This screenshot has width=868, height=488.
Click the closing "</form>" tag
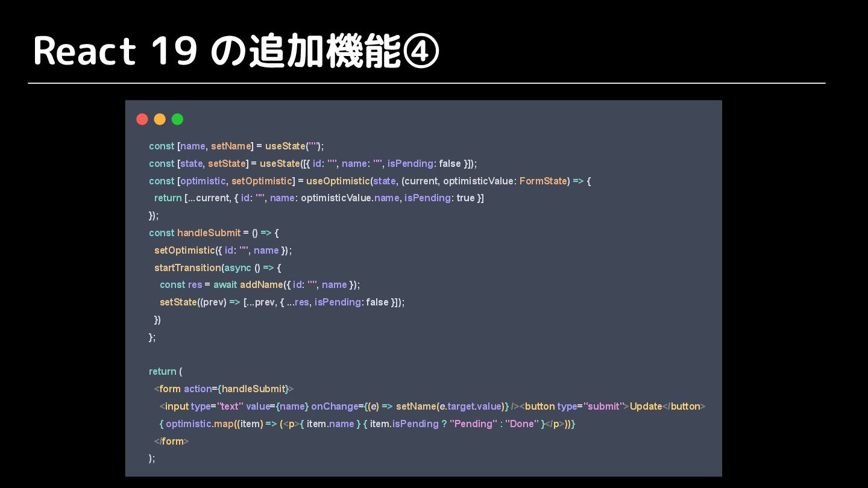click(172, 442)
